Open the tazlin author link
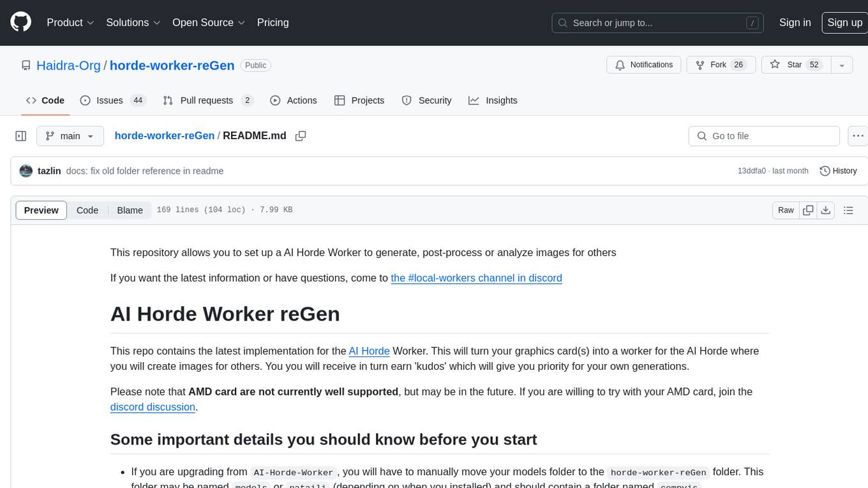The height and width of the screenshot is (488, 868). (x=49, y=171)
